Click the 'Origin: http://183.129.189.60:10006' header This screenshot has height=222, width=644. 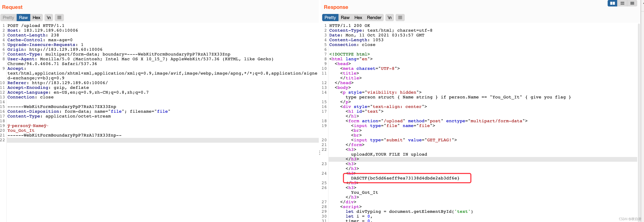tap(55, 49)
